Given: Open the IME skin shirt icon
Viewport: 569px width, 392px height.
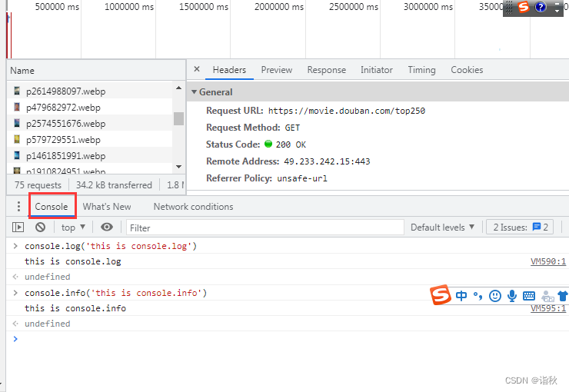Looking at the screenshot, I should (563, 296).
